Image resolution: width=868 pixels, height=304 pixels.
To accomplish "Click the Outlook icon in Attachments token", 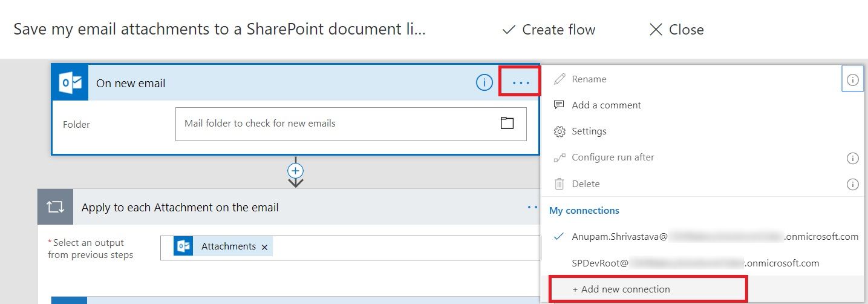I will (x=183, y=246).
